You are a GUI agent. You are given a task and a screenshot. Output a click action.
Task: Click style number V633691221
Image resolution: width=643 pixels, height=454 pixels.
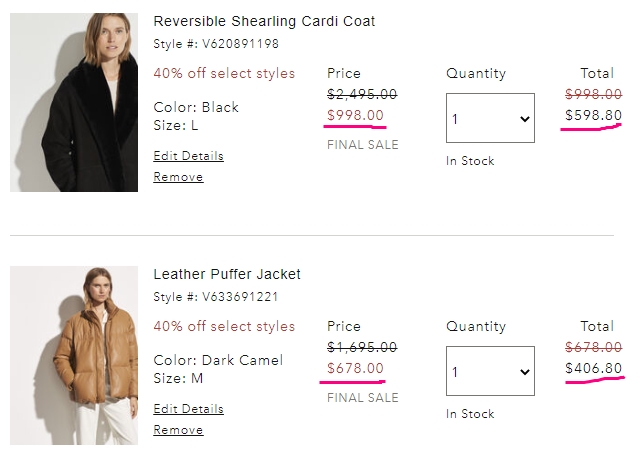(240, 297)
